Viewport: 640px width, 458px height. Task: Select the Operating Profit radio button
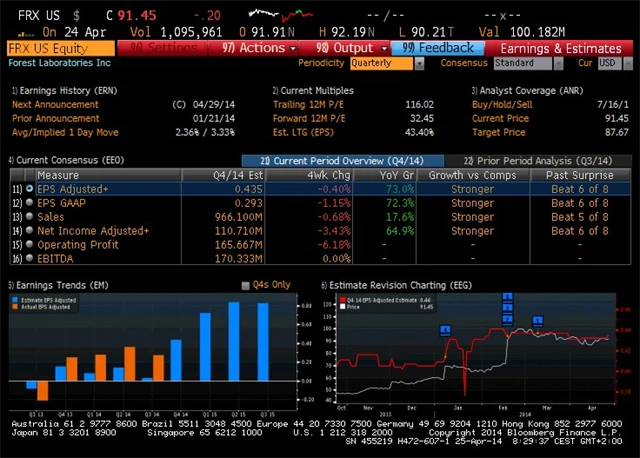pos(29,244)
